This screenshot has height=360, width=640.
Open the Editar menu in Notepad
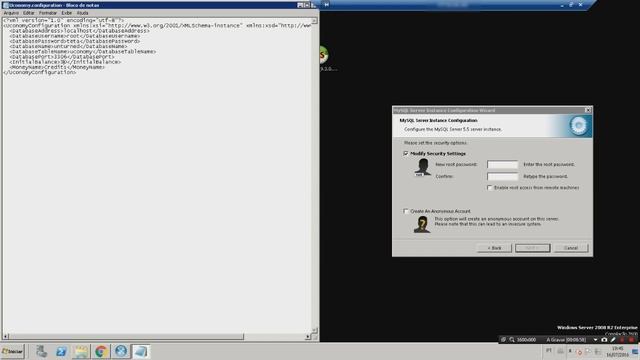pyautogui.click(x=29, y=13)
